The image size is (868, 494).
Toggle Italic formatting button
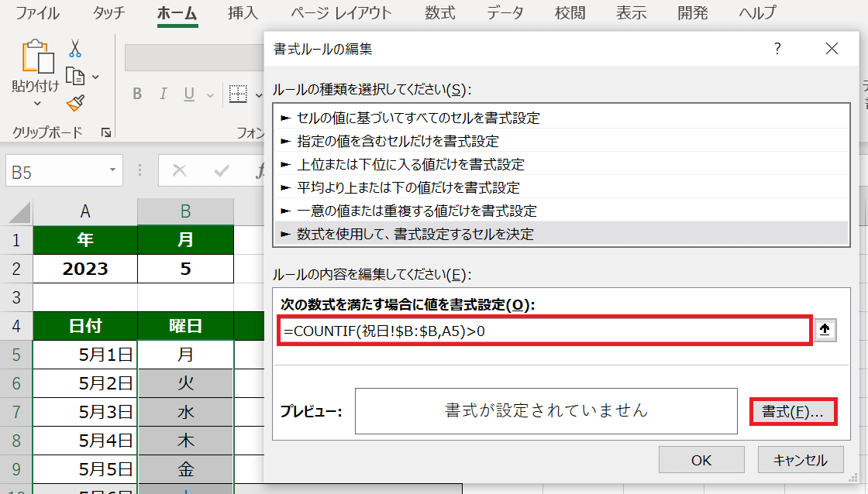tap(163, 94)
